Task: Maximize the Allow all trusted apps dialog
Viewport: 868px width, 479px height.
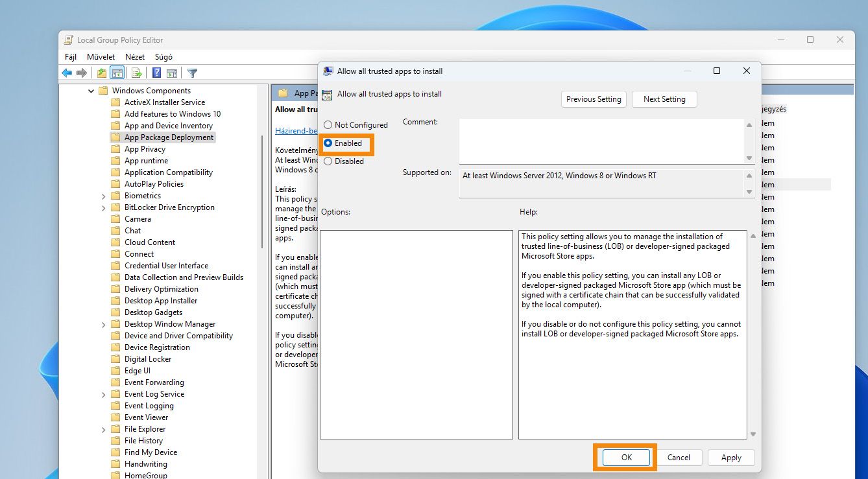Action: (717, 71)
